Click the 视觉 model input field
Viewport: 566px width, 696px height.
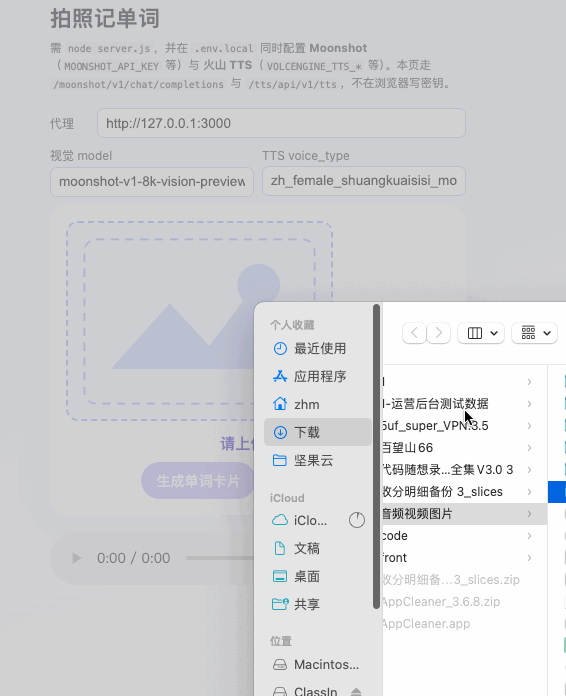pyautogui.click(x=152, y=182)
